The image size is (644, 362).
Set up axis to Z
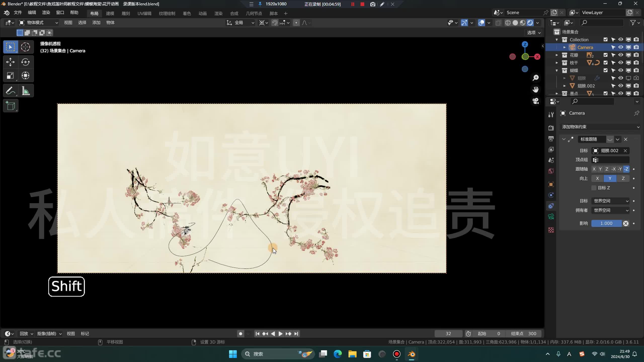[623, 178]
